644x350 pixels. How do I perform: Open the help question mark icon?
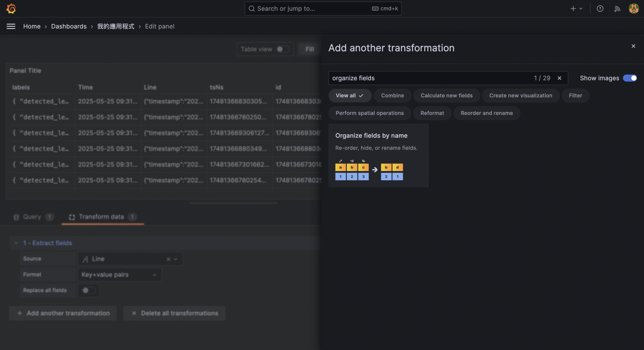click(600, 8)
